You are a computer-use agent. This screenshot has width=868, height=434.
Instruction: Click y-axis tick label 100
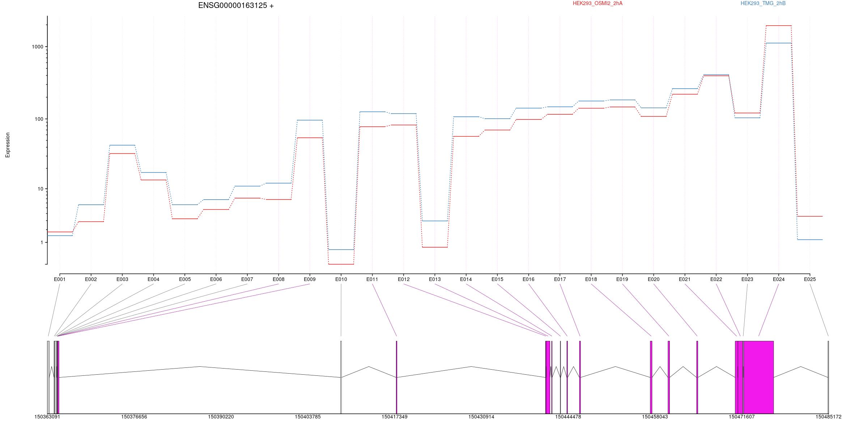tap(39, 119)
